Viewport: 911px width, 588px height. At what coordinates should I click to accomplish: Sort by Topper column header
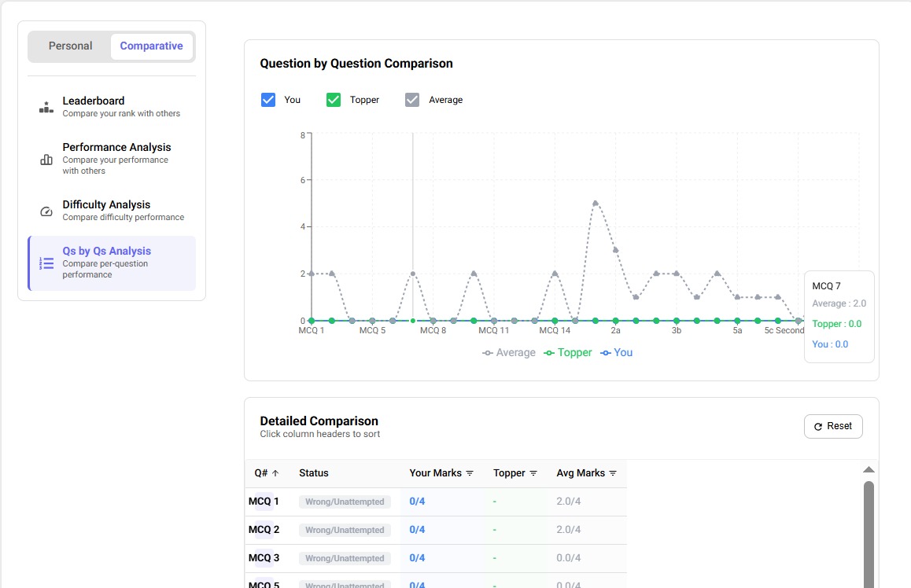coord(515,473)
